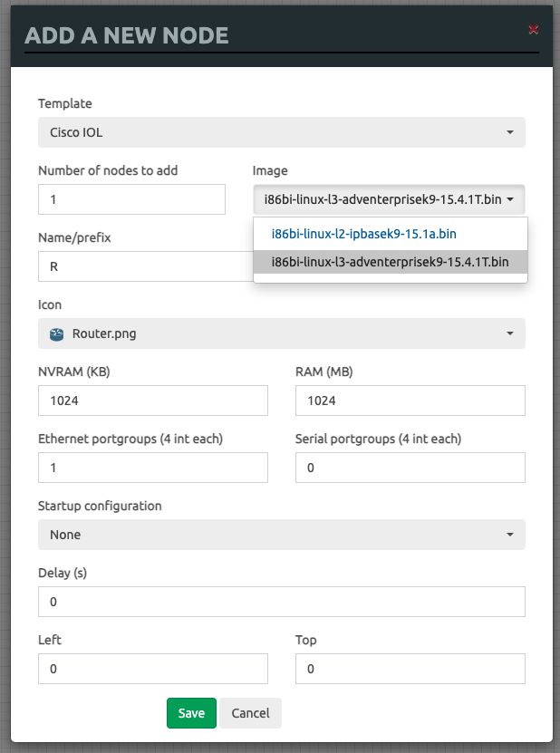Click the Serial portgroups input field

coord(410,468)
